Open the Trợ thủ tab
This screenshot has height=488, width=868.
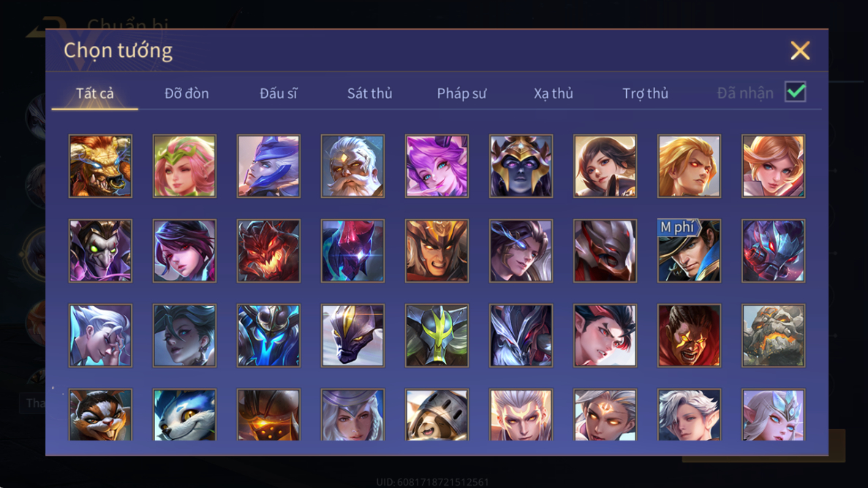pos(646,93)
